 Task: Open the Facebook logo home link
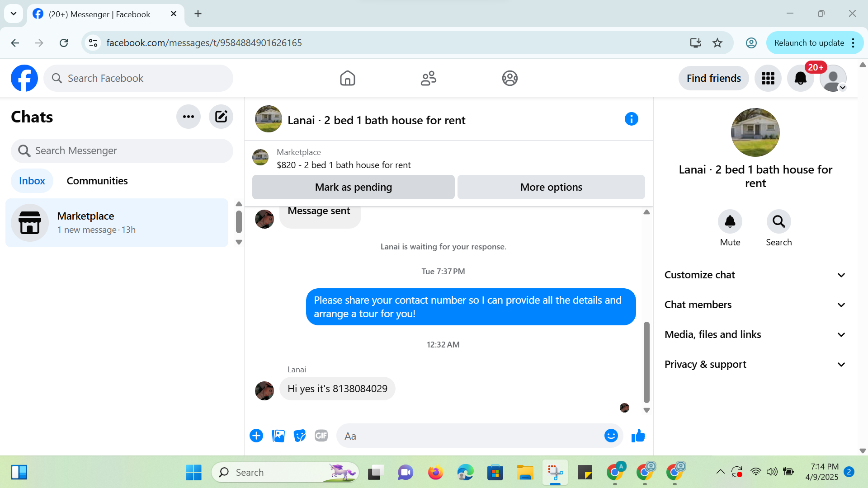tap(24, 78)
